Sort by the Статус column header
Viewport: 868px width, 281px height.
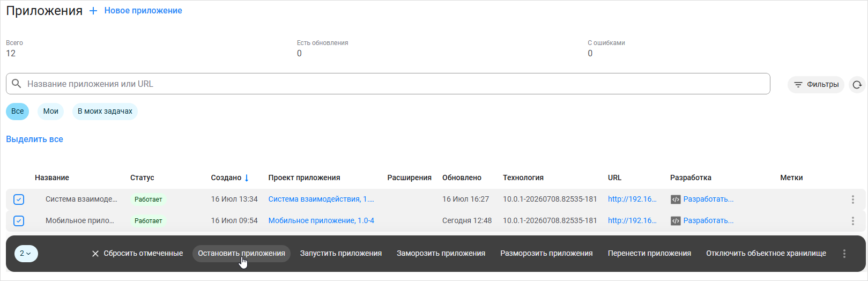click(142, 178)
